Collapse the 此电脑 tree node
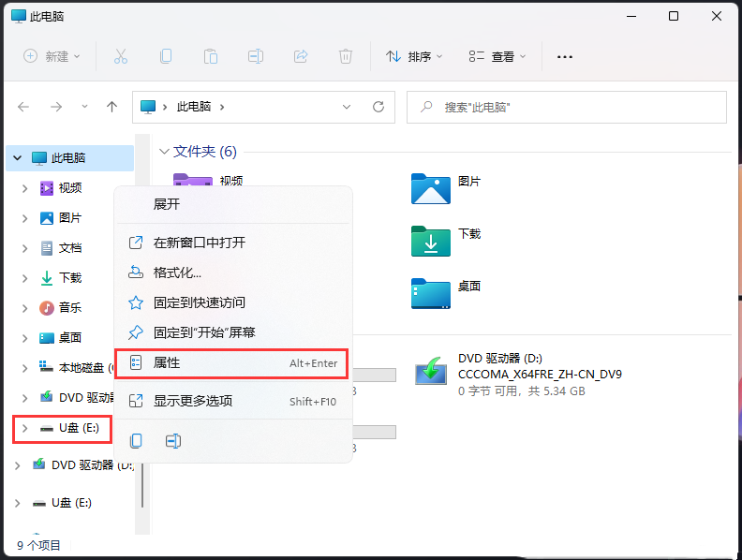The height and width of the screenshot is (560, 742). pos(18,158)
